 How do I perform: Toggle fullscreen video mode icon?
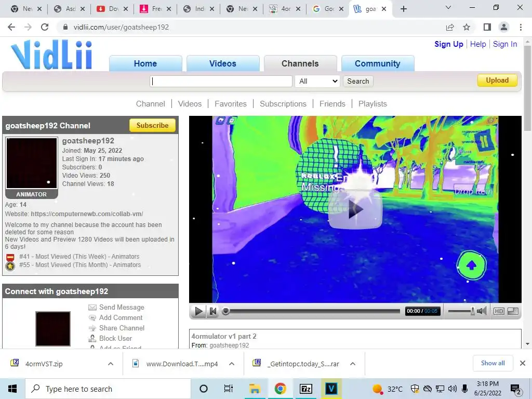point(513,311)
